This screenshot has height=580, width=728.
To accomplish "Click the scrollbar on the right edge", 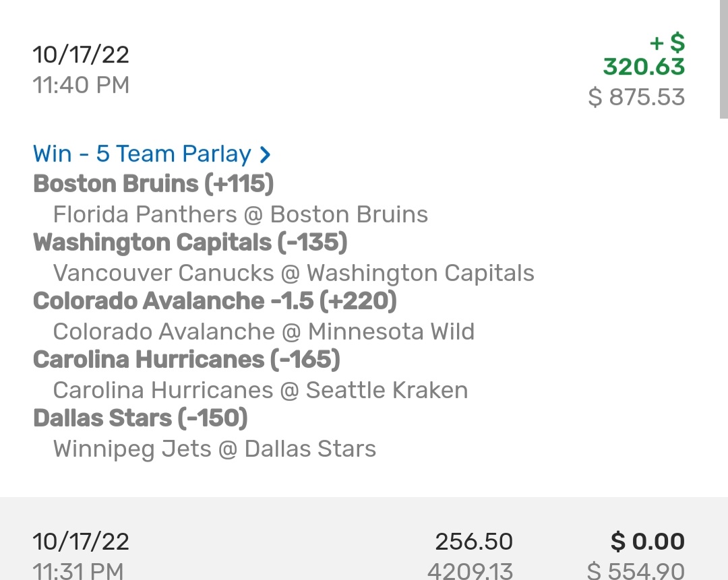I will point(723,61).
